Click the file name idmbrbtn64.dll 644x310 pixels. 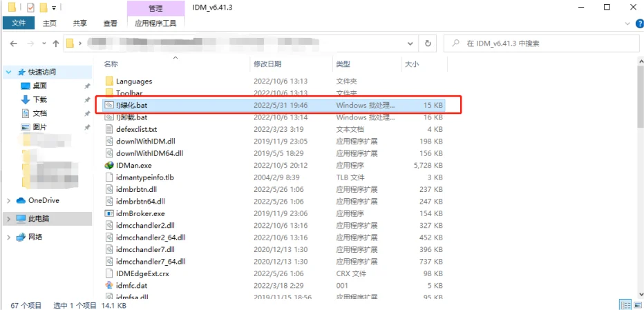(140, 201)
